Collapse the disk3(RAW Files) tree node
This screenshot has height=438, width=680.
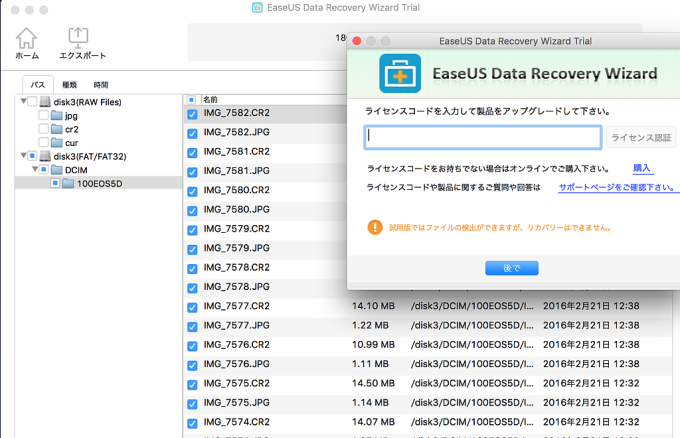point(21,102)
